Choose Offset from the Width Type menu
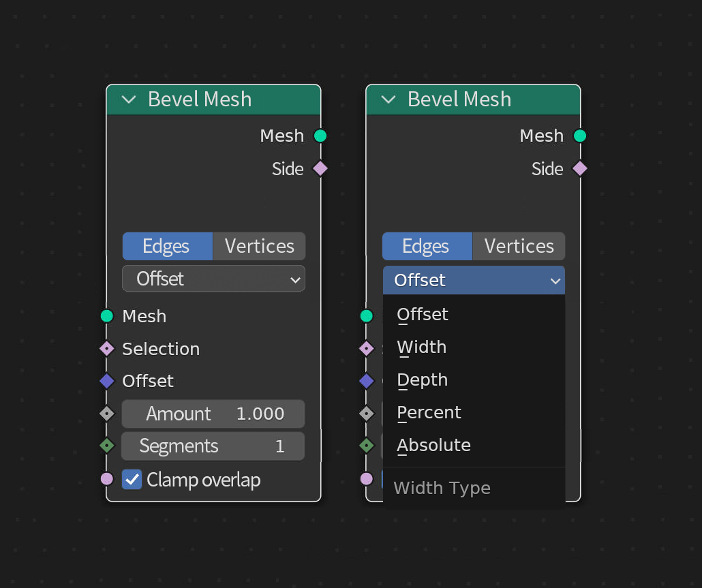702x588 pixels. tap(474, 315)
